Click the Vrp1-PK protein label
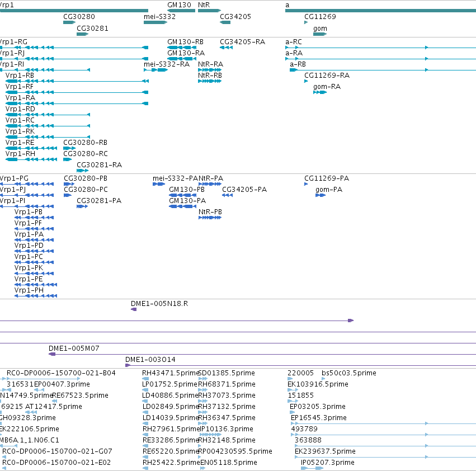The width and height of the screenshot is (476, 471). click(x=29, y=268)
